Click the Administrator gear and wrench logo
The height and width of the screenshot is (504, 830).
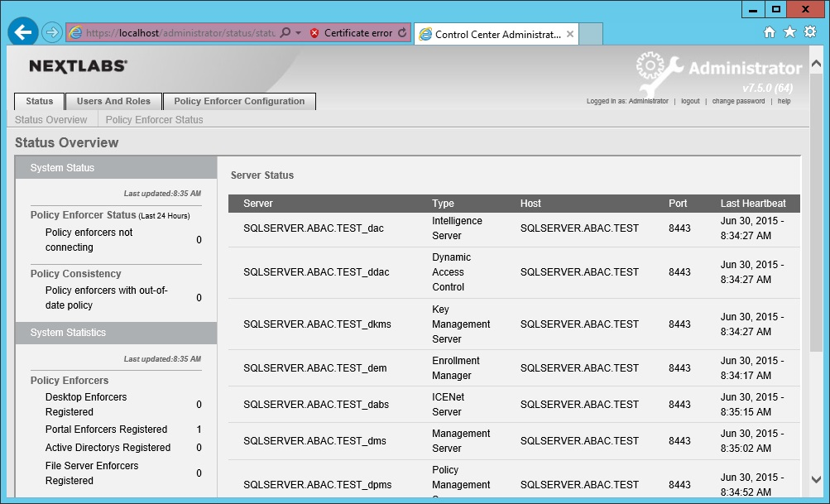tap(659, 73)
